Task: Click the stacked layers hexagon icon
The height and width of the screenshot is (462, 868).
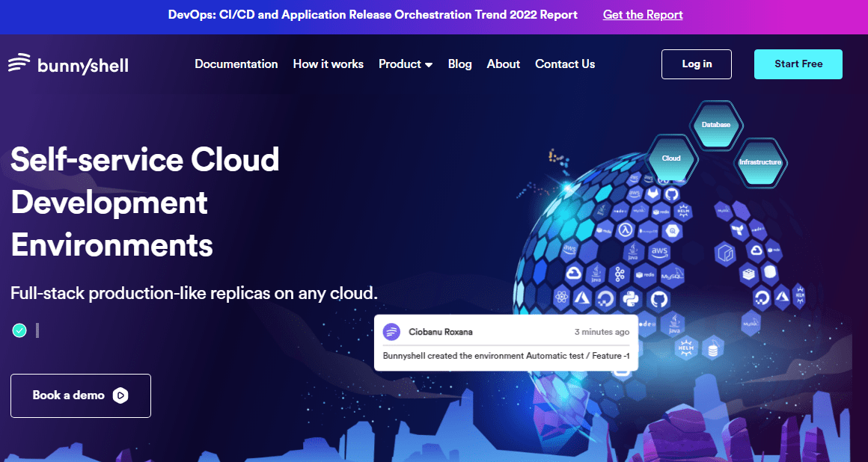Action: pyautogui.click(x=748, y=274)
